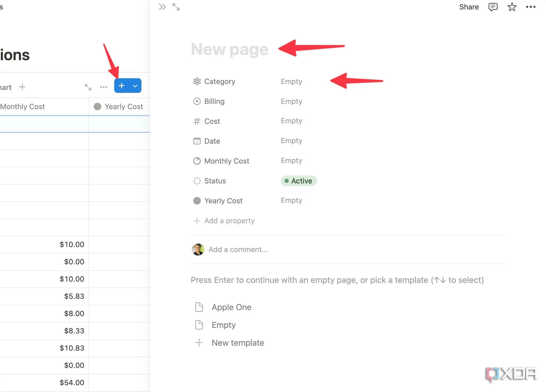Select the Empty template option

223,325
